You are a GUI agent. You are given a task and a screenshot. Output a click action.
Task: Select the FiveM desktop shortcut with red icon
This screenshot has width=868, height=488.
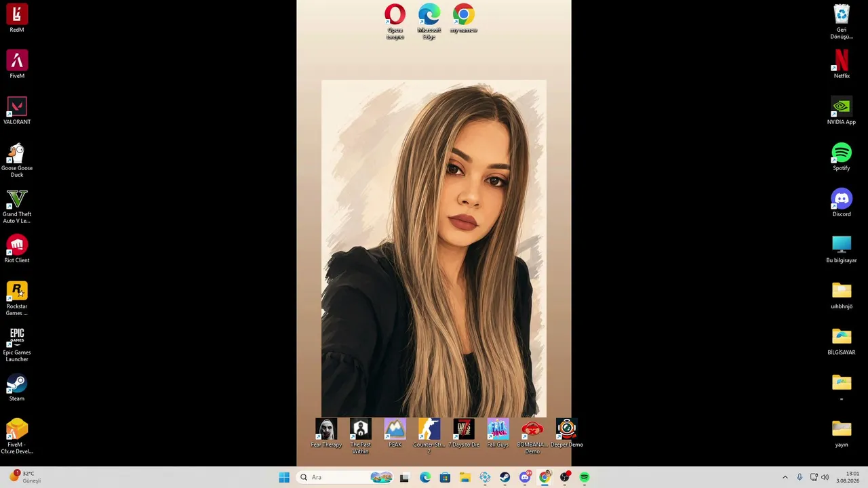(x=17, y=64)
